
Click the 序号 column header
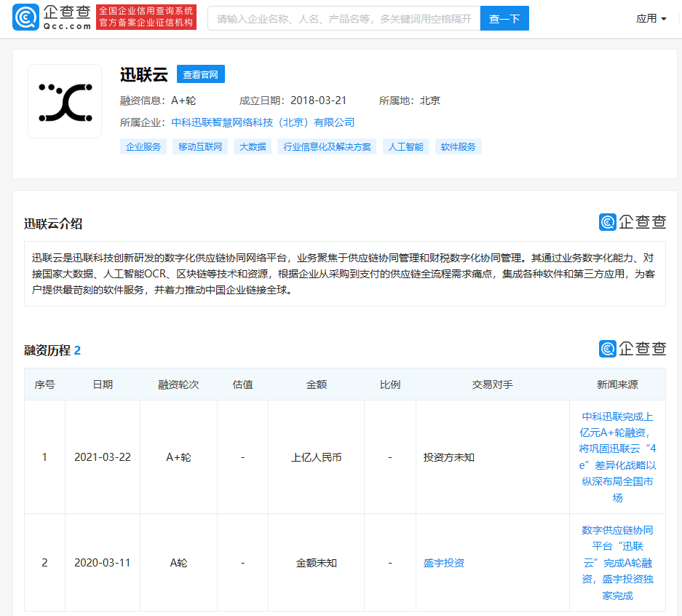pyautogui.click(x=45, y=384)
